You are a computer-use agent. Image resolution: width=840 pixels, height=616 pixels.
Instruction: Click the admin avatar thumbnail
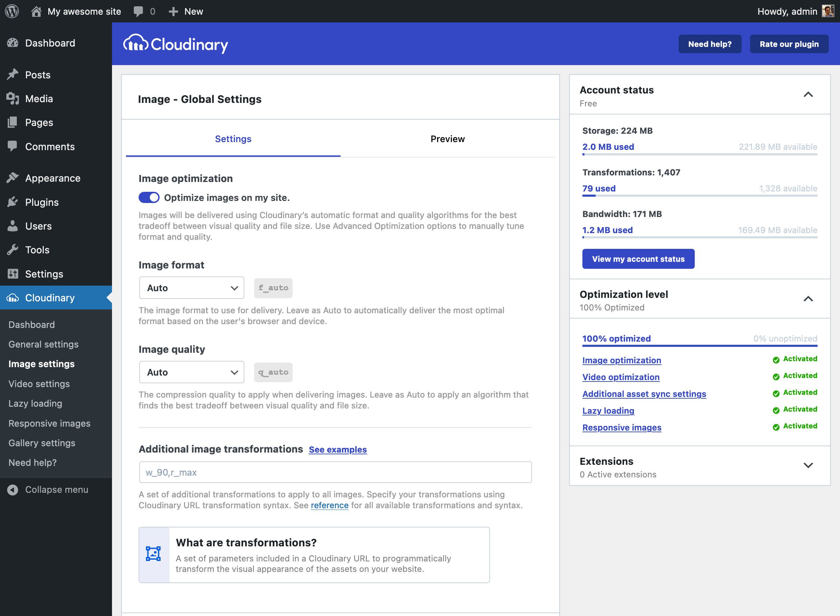[x=827, y=11]
